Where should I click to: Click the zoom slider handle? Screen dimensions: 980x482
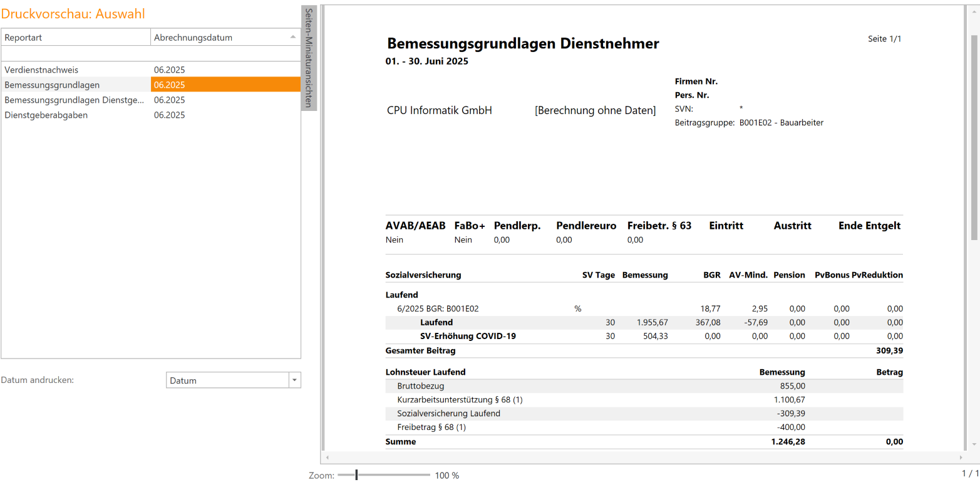click(x=356, y=475)
